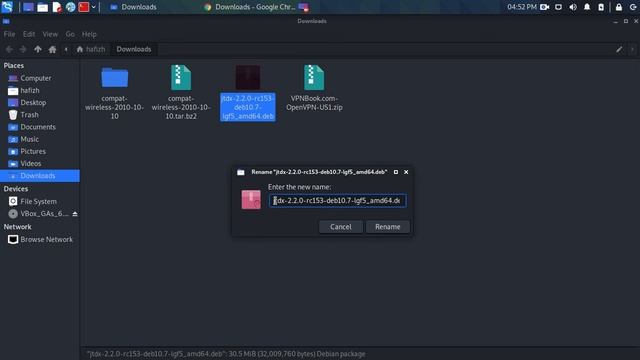The width and height of the screenshot is (640, 360).
Task: Select the compat-wireless-2010-10-10.tar.bz2 archive
Action: click(x=181, y=93)
